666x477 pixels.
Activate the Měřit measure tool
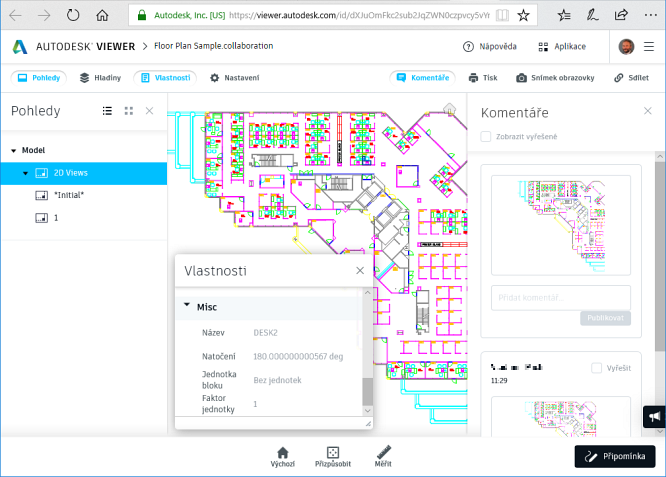(x=383, y=457)
